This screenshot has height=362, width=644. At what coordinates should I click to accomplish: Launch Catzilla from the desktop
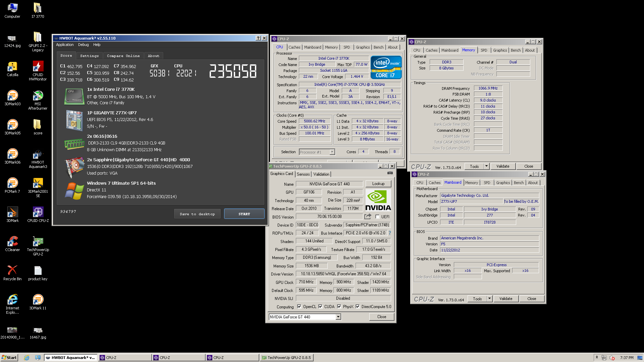tap(12, 69)
